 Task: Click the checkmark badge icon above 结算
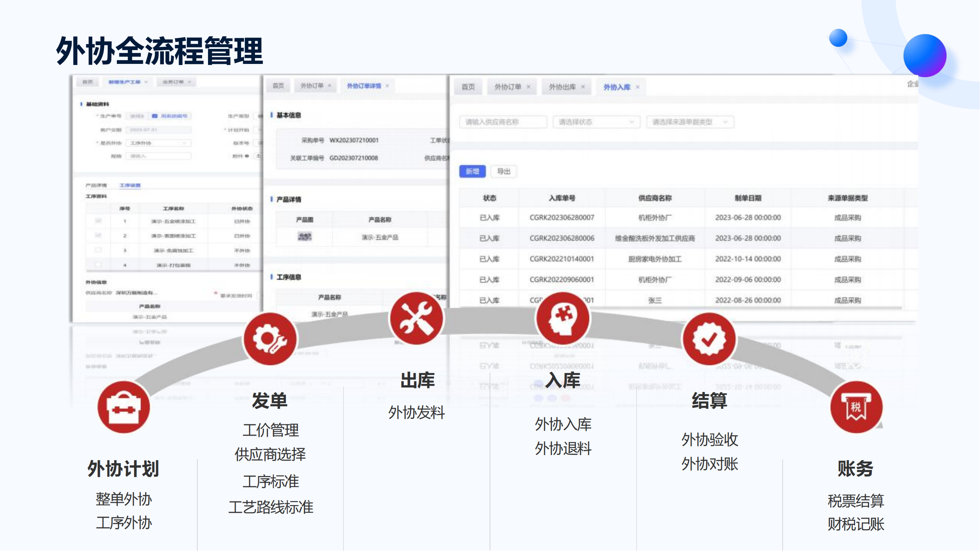(x=710, y=339)
